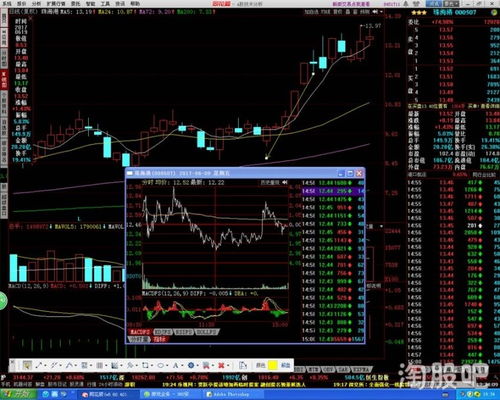
Task: Open the 扩展行情 menu
Action: (x=56, y=4)
